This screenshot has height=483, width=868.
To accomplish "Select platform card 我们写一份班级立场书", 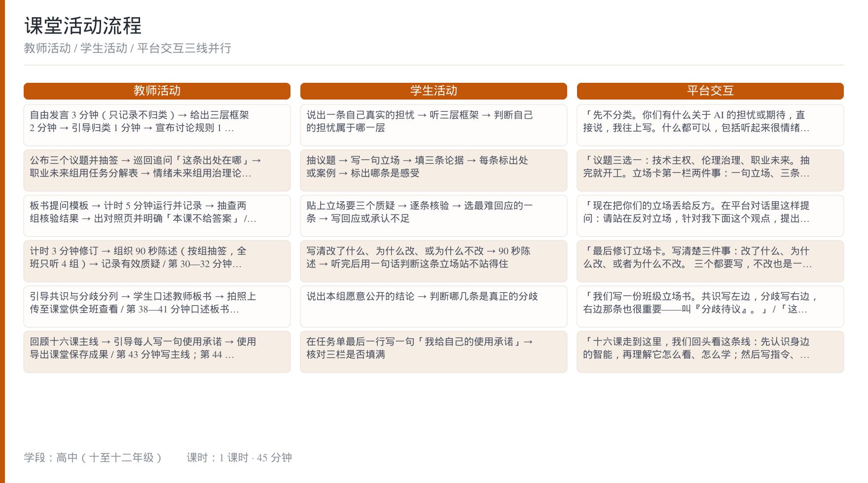I will [x=710, y=307].
